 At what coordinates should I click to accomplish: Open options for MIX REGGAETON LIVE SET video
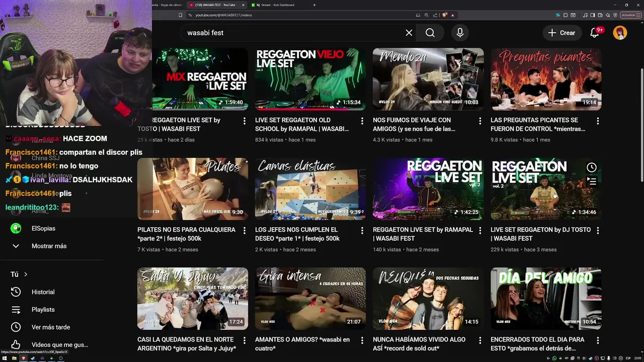(245, 121)
